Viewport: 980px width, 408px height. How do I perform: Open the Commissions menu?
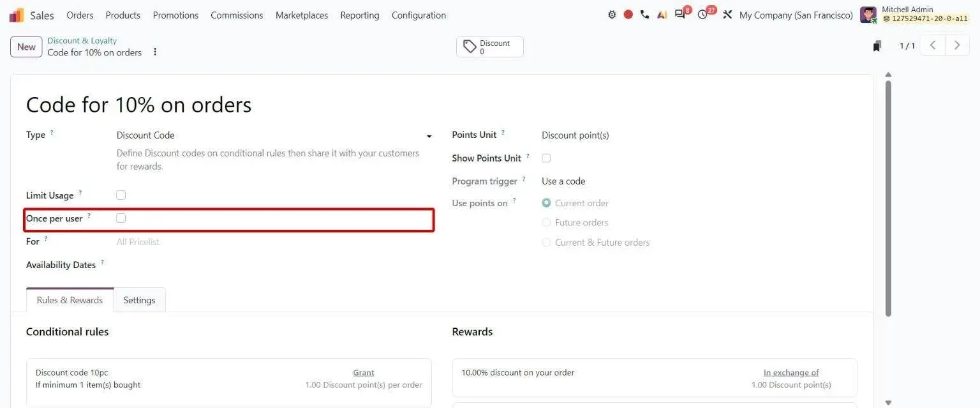237,15
